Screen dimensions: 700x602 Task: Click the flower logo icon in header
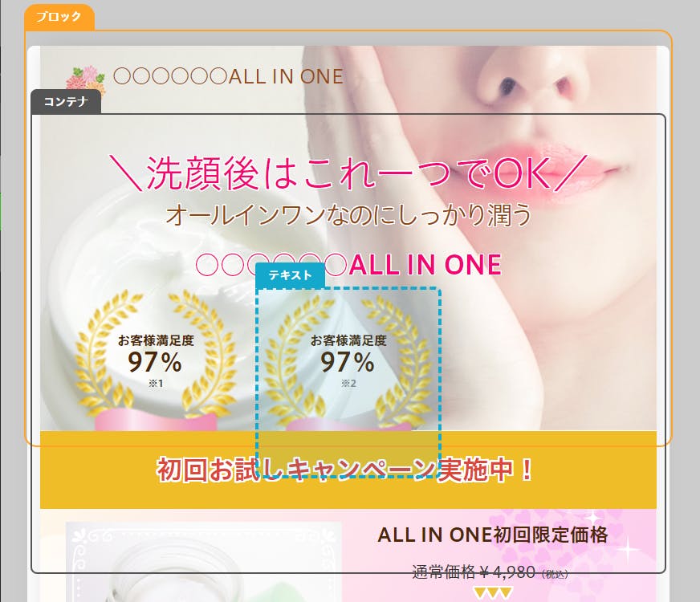point(85,80)
